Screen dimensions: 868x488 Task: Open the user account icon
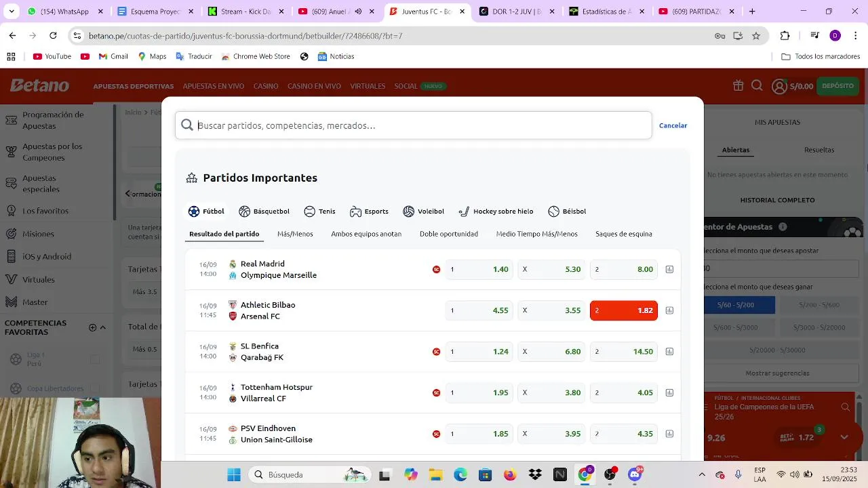click(779, 86)
